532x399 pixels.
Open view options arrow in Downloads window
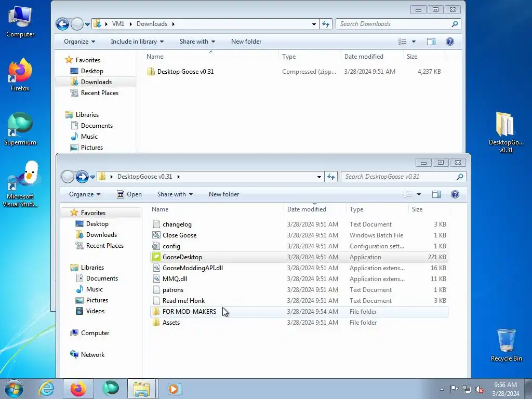[x=414, y=42]
